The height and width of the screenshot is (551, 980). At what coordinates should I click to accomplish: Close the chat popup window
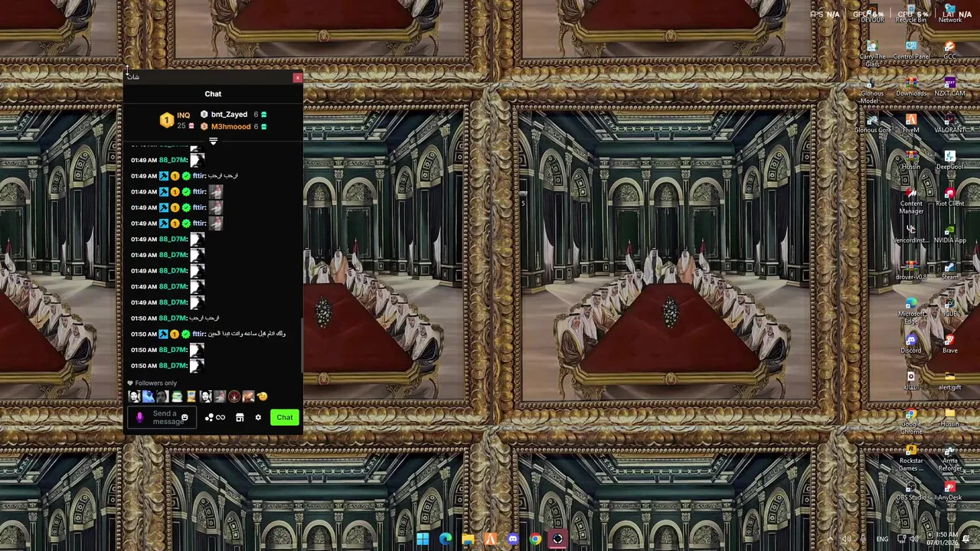tap(297, 77)
